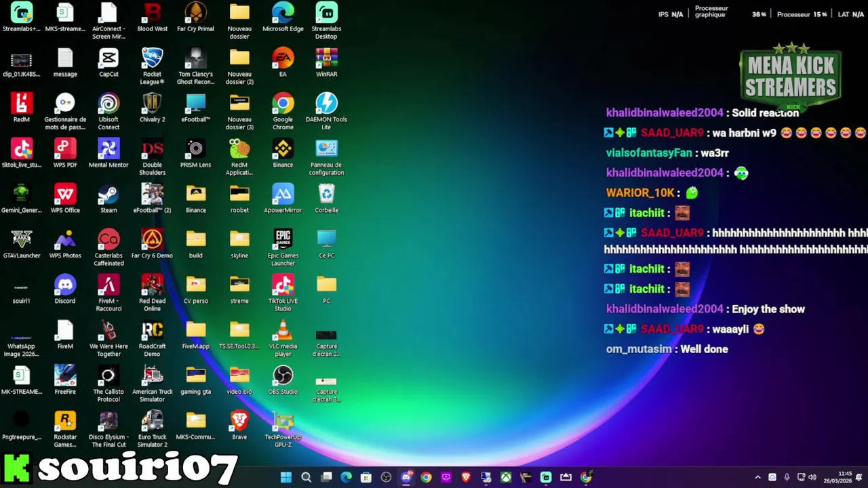Viewport: 868px width, 488px height.
Task: Select the WinRAR desktop icon
Action: 326,63
